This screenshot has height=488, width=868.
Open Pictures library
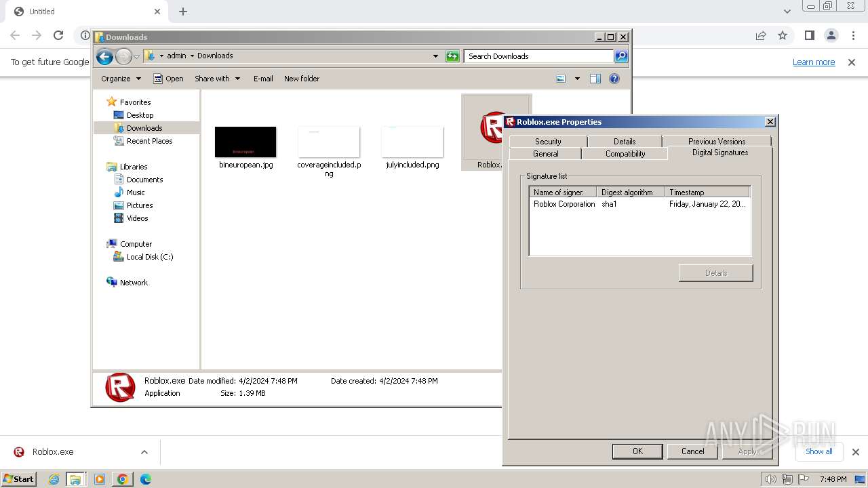coord(140,205)
